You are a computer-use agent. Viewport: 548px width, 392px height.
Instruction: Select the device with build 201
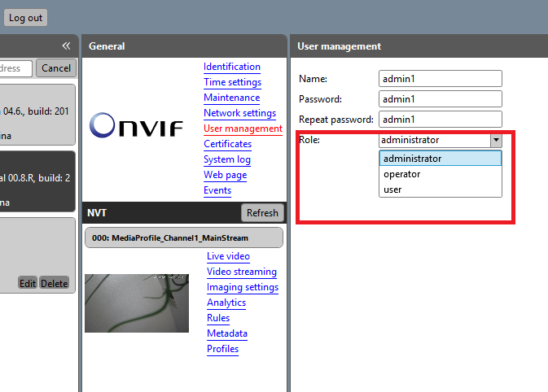coord(37,115)
